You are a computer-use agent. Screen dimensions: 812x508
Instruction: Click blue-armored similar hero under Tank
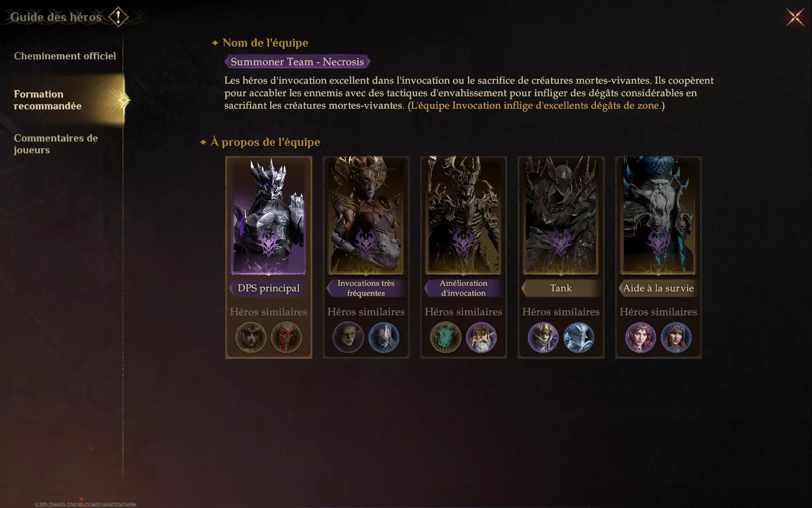[579, 337]
